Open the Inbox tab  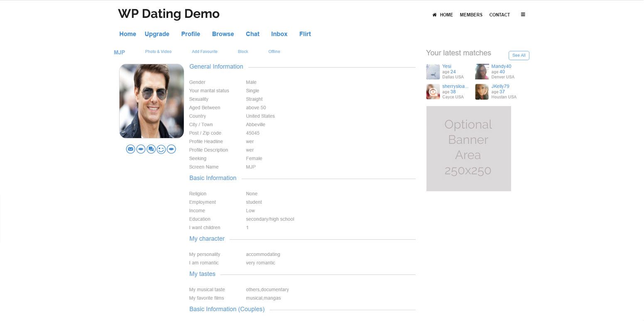point(279,34)
